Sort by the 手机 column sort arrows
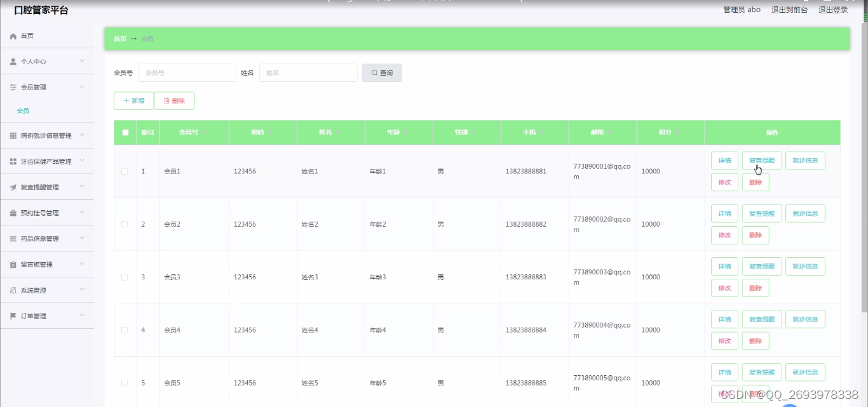 point(541,133)
